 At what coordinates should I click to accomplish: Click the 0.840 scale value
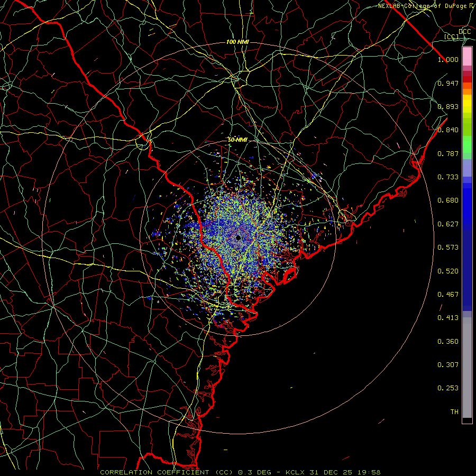(448, 130)
